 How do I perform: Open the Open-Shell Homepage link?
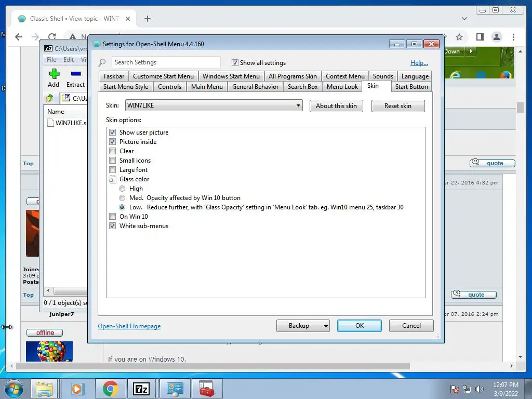129,326
